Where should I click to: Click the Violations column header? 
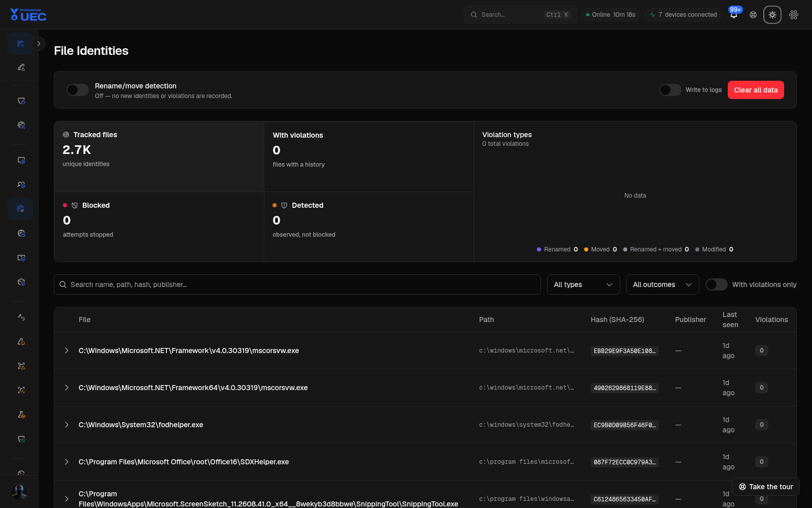[771, 320]
